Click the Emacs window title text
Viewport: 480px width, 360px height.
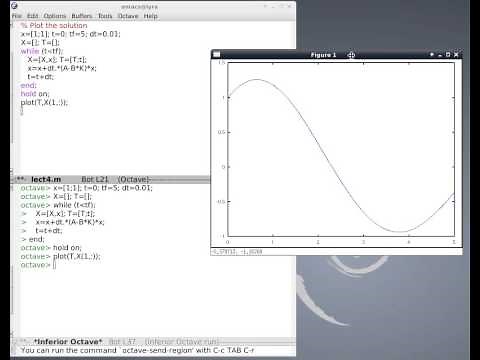click(140, 6)
